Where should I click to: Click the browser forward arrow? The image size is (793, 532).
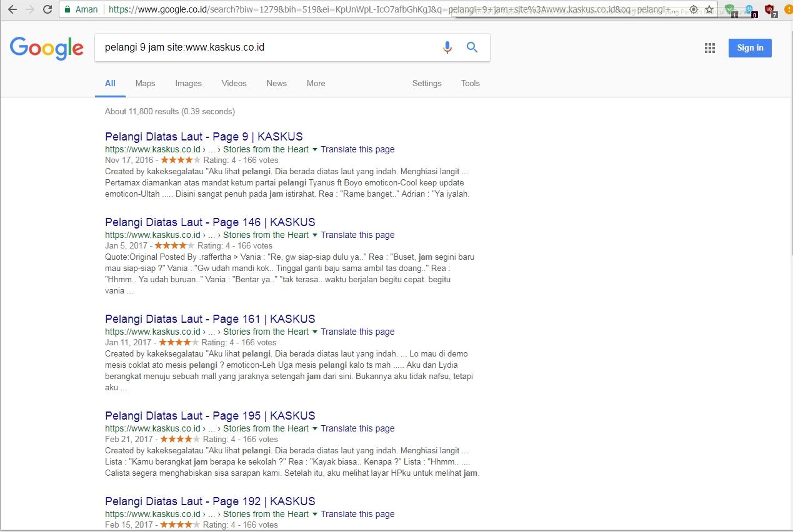29,9
